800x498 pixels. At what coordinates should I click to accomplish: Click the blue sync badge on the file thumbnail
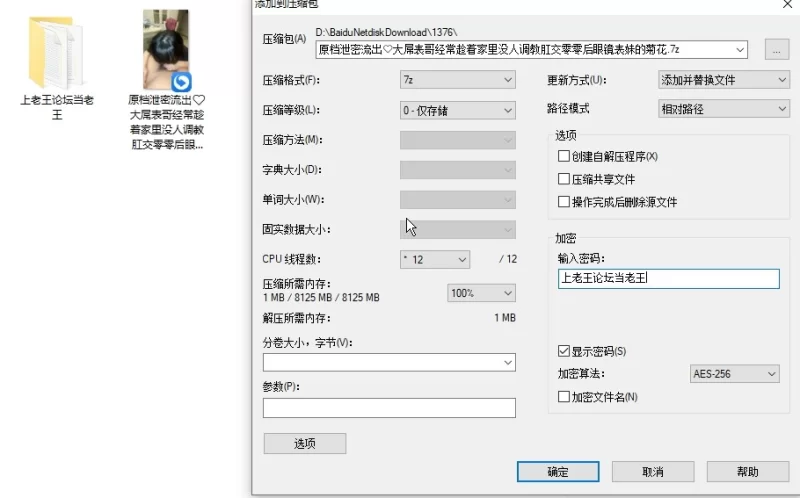pyautogui.click(x=181, y=82)
